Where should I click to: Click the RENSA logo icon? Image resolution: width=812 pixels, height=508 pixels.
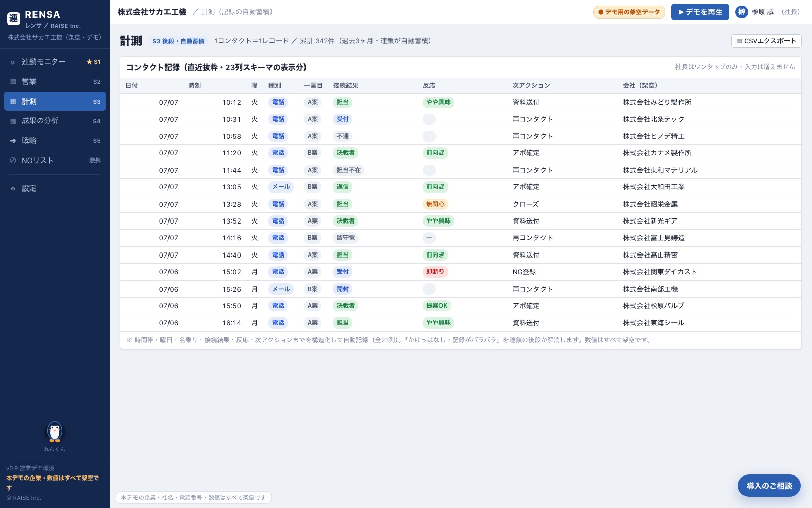14,19
